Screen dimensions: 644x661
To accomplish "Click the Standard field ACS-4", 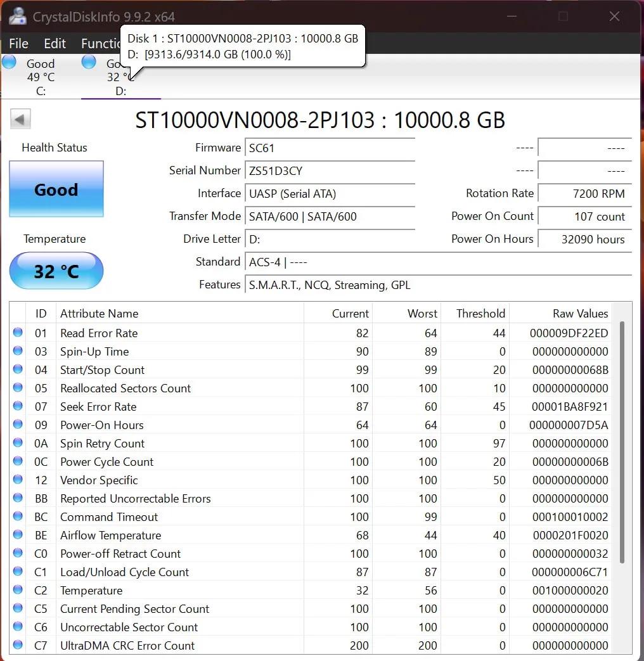I will tap(438, 262).
